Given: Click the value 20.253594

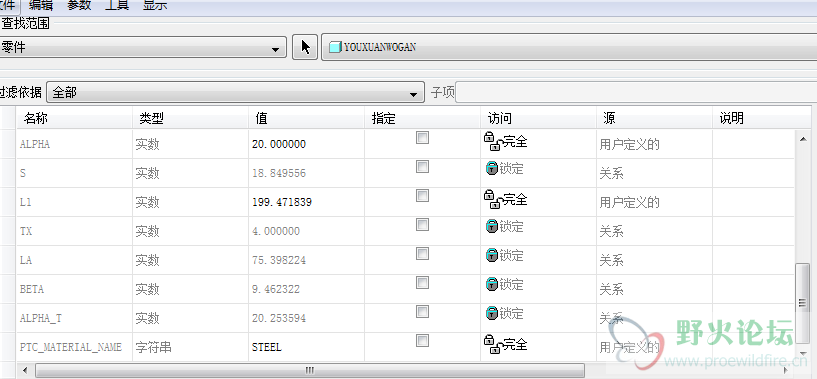Looking at the screenshot, I should point(279,318).
